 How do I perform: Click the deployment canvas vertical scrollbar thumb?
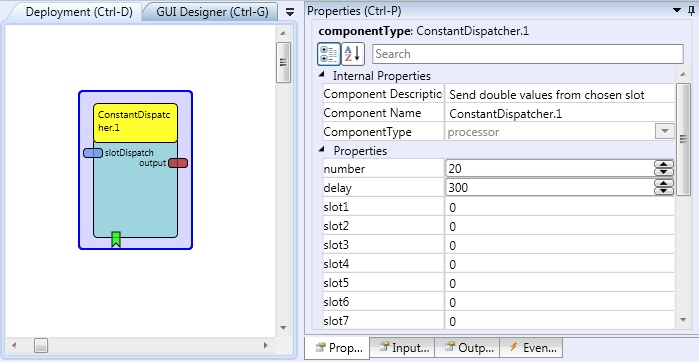tap(283, 62)
